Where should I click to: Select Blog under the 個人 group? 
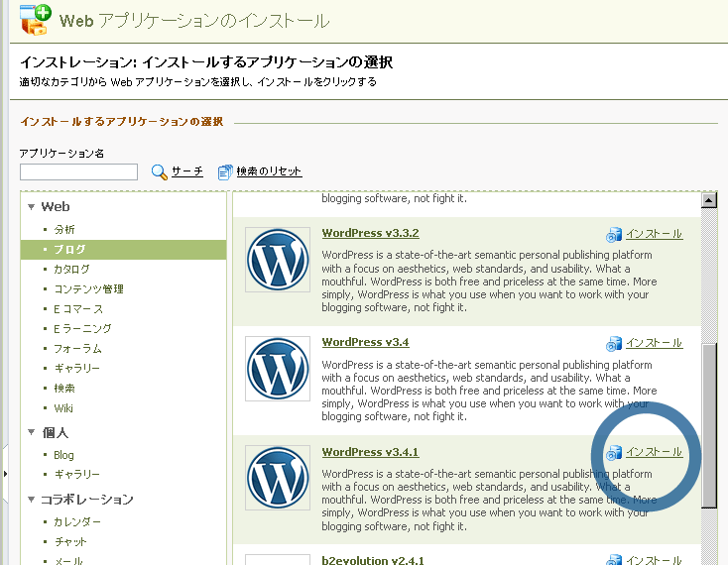click(63, 455)
